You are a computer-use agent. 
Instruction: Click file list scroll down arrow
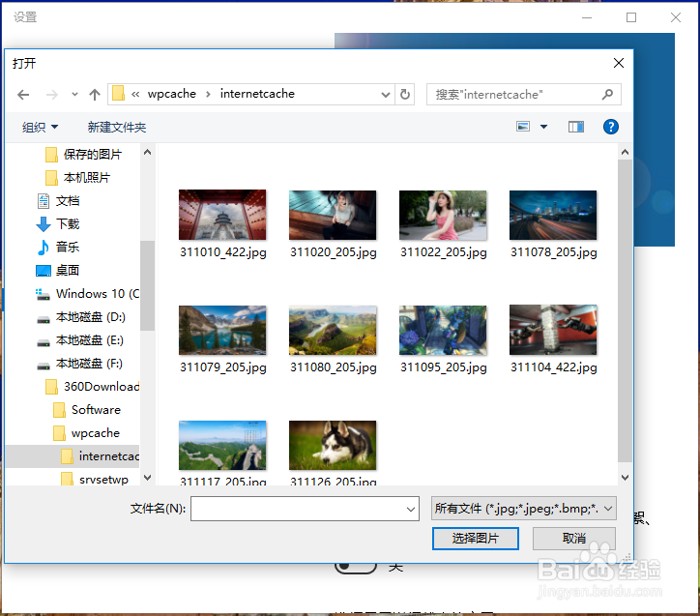tap(625, 478)
